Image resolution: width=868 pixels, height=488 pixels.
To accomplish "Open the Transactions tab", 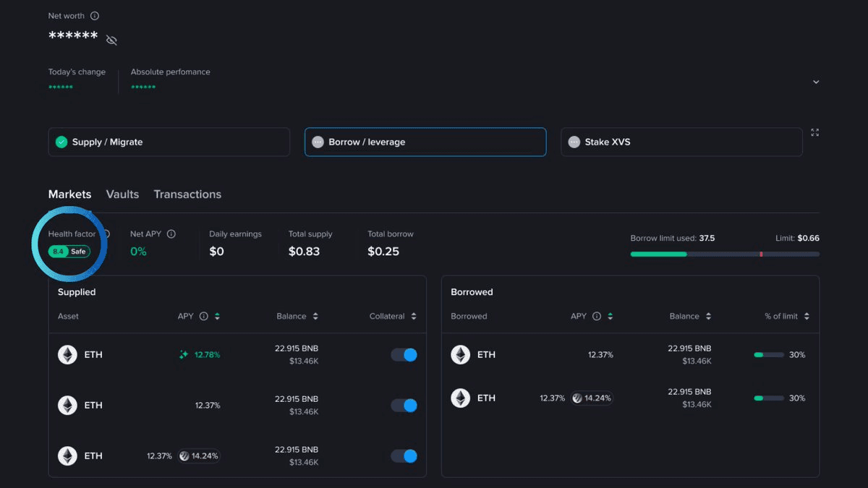I will pos(187,194).
